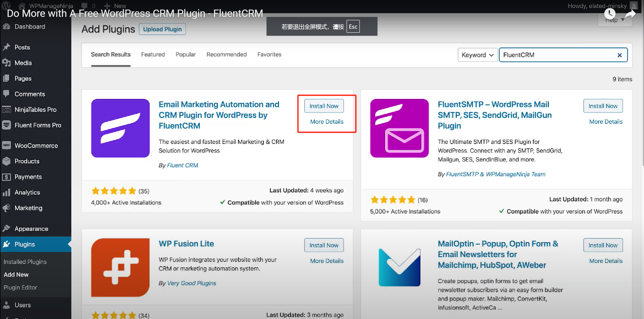Expand the Plugins submenu
644x319 pixels.
click(24, 244)
